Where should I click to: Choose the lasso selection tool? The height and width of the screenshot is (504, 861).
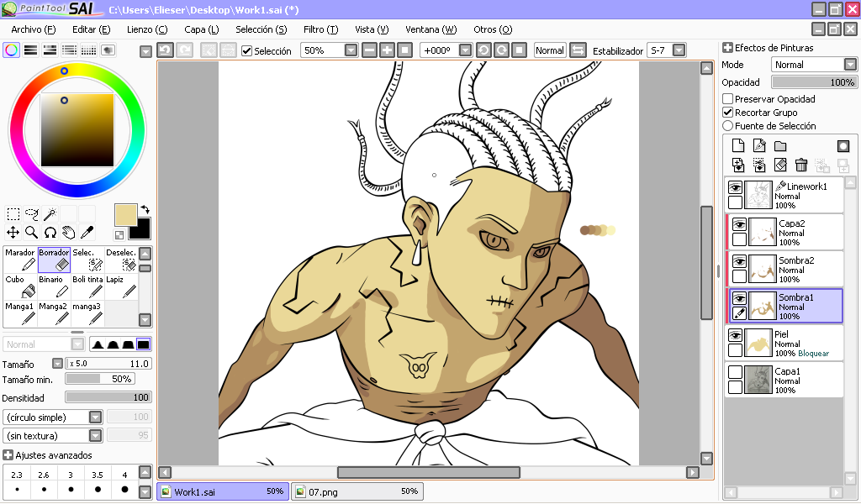[31, 214]
